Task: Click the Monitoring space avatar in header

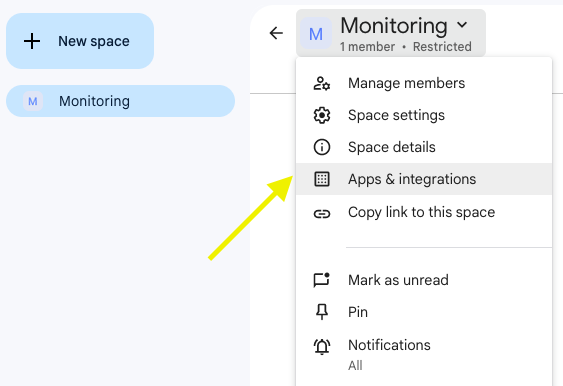Action: pos(316,33)
